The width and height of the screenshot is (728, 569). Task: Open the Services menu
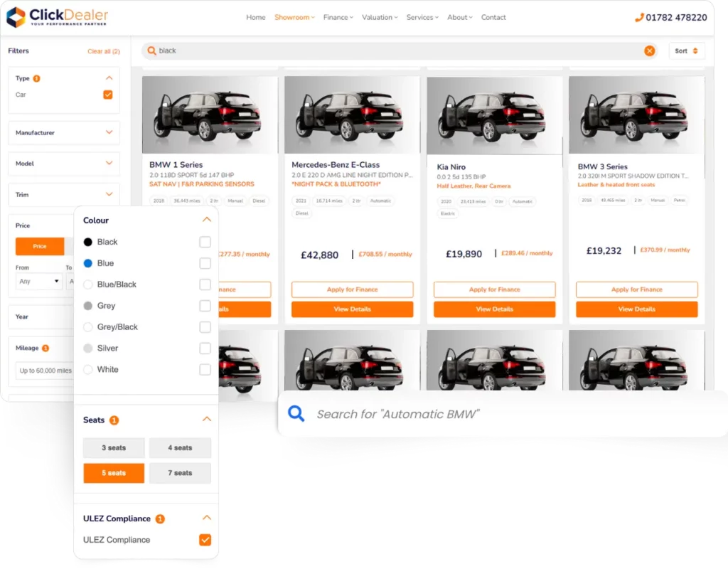click(x=422, y=17)
